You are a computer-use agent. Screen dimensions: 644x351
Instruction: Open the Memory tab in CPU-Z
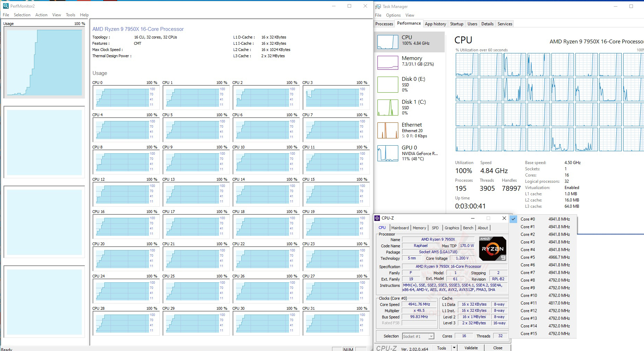419,228
